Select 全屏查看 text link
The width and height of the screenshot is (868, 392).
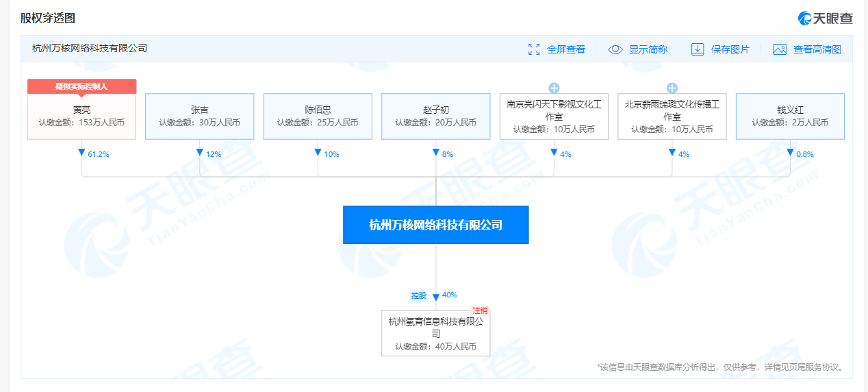(x=565, y=49)
